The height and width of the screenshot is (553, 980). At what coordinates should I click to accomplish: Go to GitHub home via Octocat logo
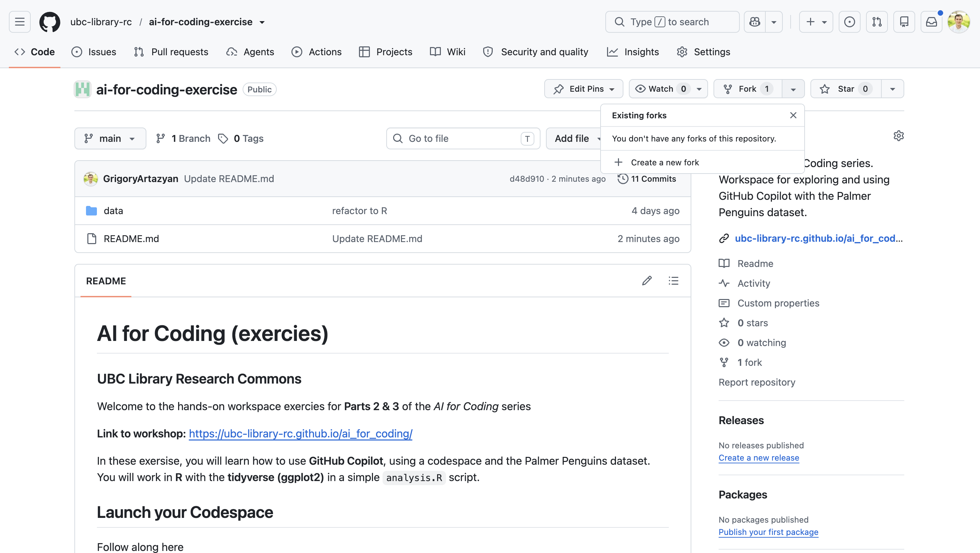click(x=50, y=22)
